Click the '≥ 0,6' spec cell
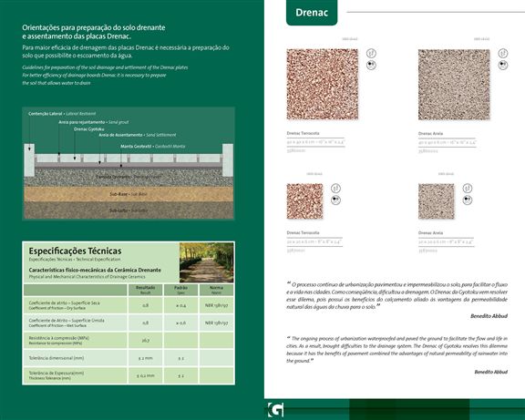525x420 pixels. click(x=180, y=323)
